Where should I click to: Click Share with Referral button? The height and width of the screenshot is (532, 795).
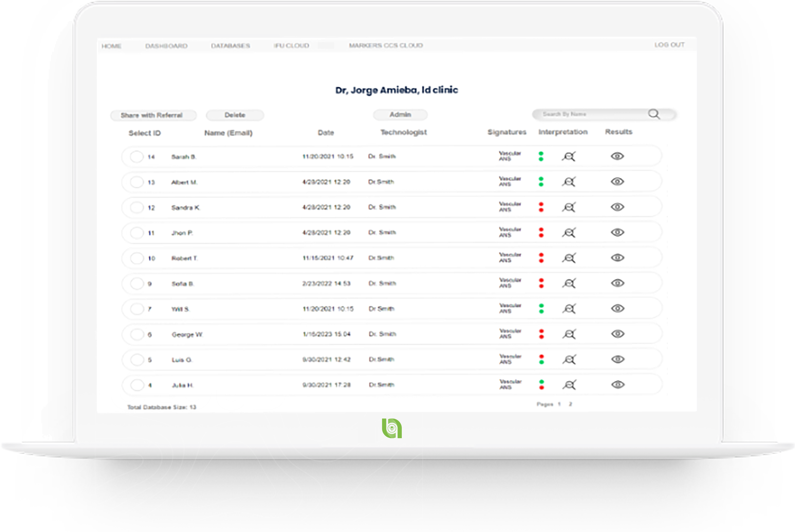point(153,115)
